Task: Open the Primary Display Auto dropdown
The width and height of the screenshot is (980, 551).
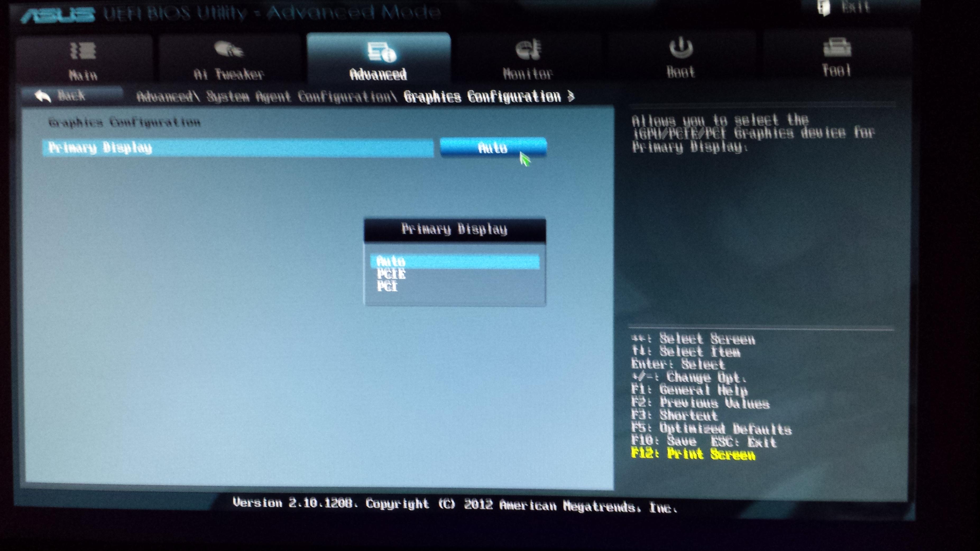Action: [x=493, y=147]
